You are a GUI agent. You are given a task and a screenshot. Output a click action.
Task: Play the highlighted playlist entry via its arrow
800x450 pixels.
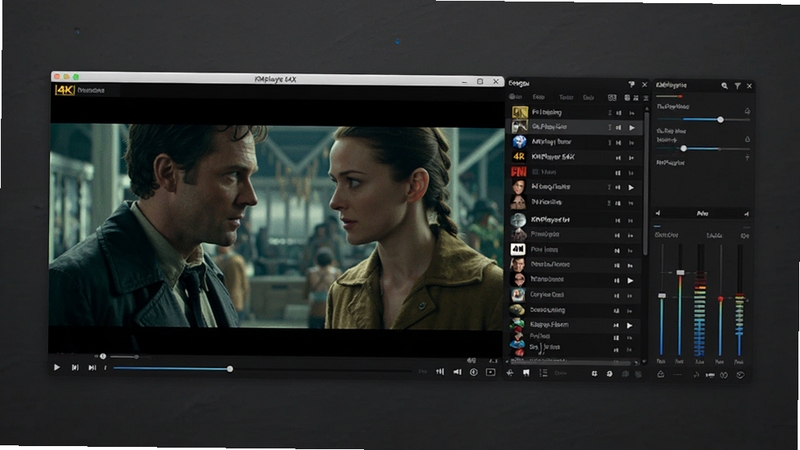pos(632,128)
